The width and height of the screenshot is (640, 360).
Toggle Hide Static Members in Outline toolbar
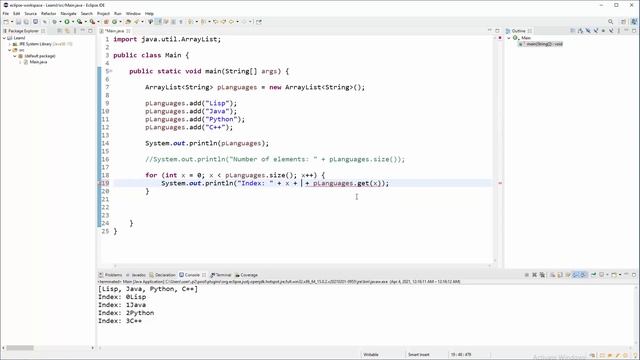(x=596, y=31)
